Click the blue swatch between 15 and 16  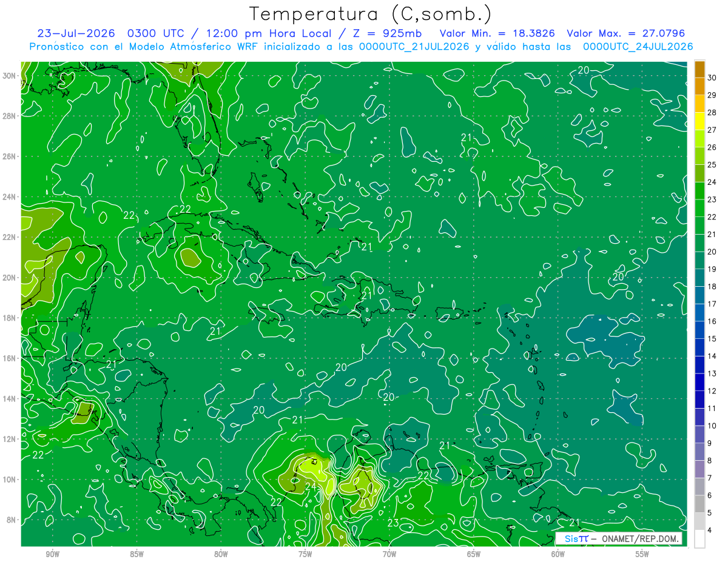pos(699,330)
